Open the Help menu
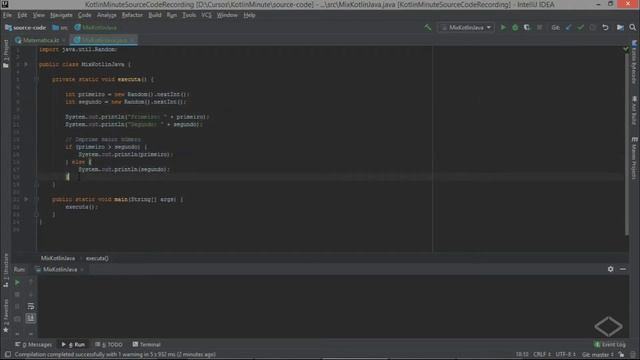Viewport: 640px width, 360px height. [x=249, y=15]
